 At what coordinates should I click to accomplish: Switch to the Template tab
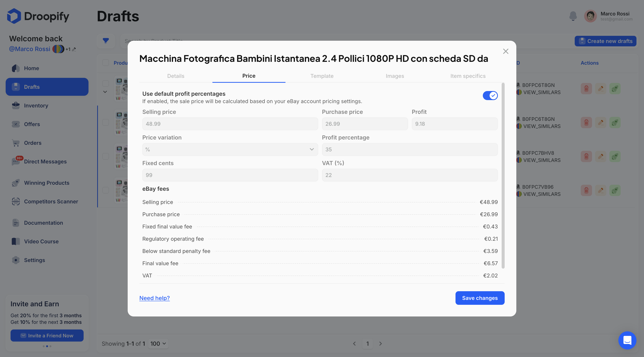click(322, 76)
